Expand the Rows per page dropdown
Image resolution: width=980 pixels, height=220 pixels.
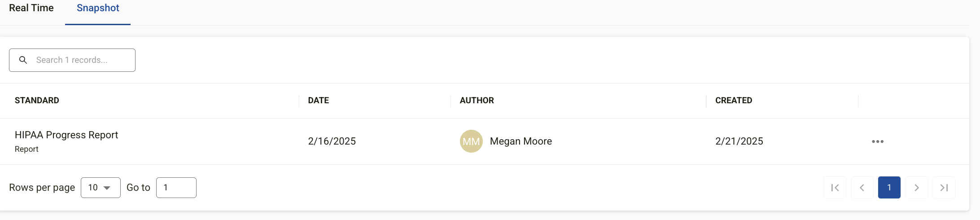click(x=101, y=188)
